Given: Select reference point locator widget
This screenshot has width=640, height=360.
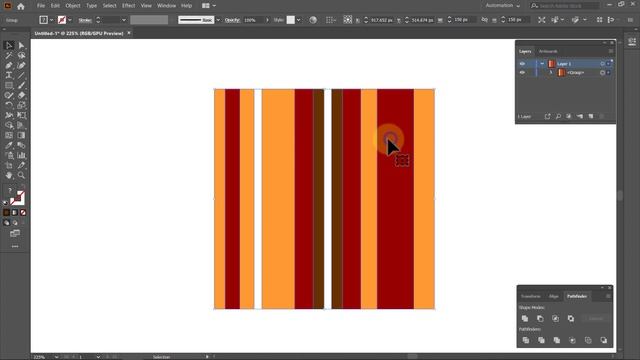Looking at the screenshot, I should [347, 20].
